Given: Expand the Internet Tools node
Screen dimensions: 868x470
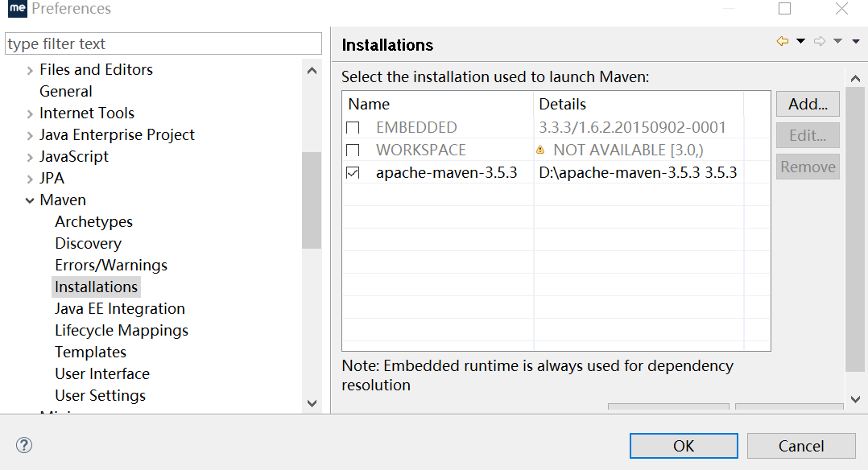Looking at the screenshot, I should 30,114.
